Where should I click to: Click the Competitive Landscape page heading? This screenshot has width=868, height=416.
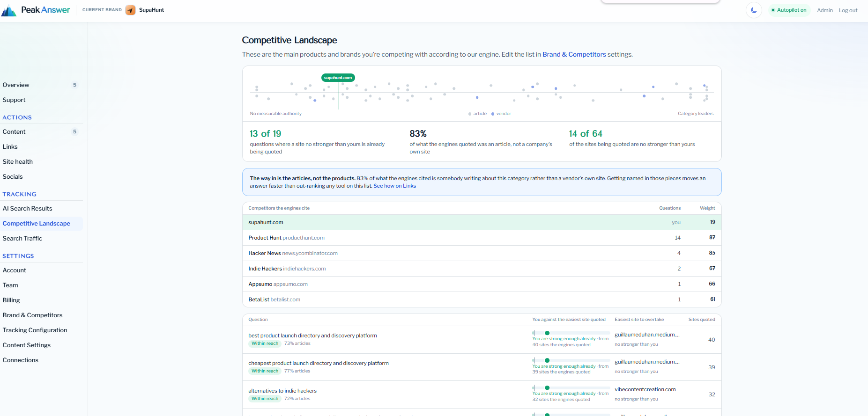pyautogui.click(x=289, y=40)
